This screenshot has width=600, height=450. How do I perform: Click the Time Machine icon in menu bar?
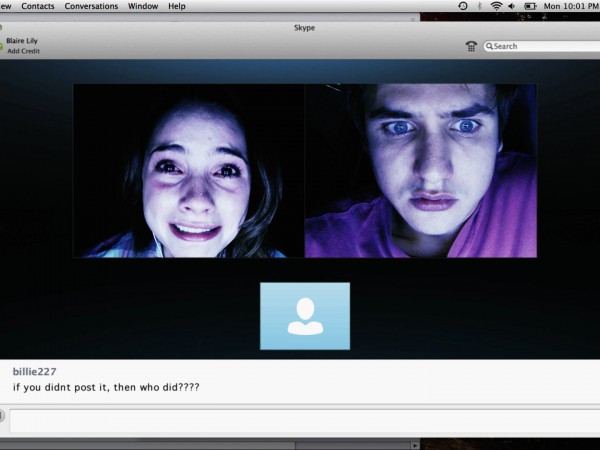coord(462,6)
